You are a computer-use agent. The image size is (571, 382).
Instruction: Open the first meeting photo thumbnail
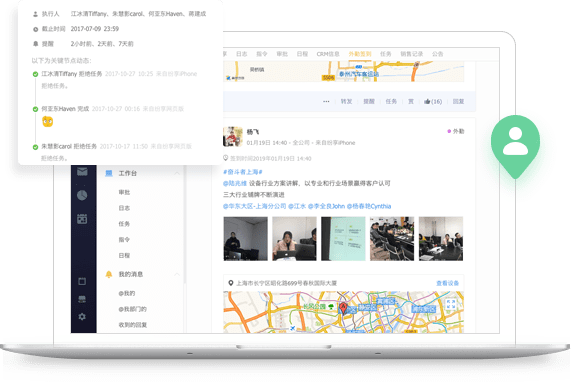point(245,239)
